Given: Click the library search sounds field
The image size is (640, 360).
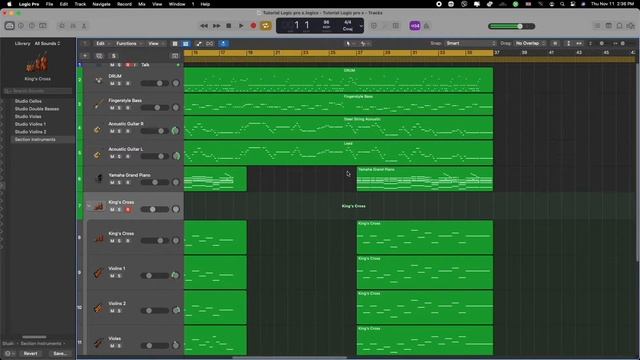Looking at the screenshot, I should (x=38, y=91).
